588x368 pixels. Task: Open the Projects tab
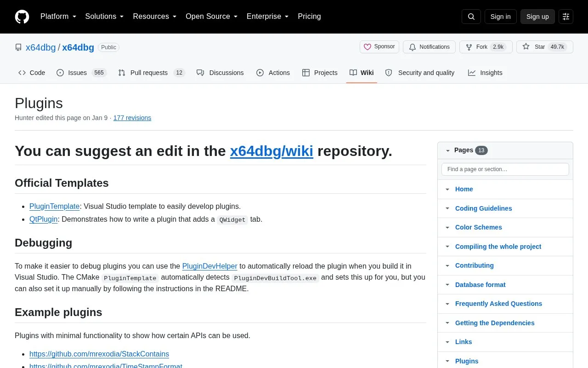click(x=320, y=73)
